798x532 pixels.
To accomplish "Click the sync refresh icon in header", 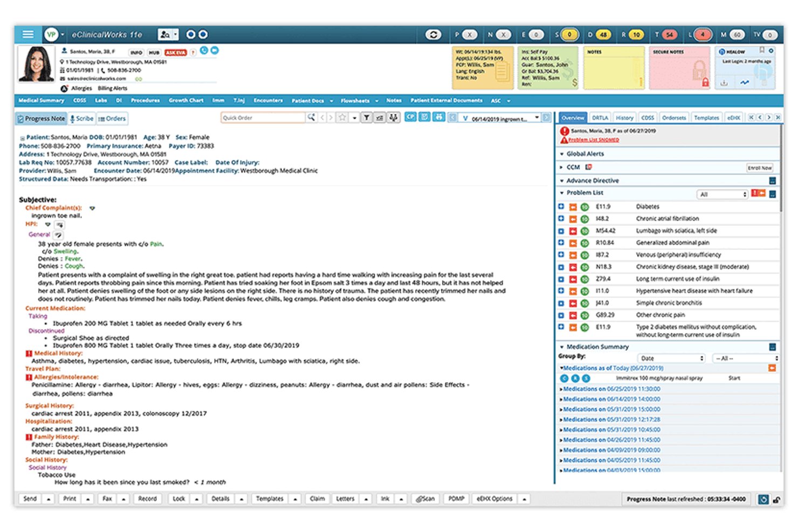I will [433, 34].
